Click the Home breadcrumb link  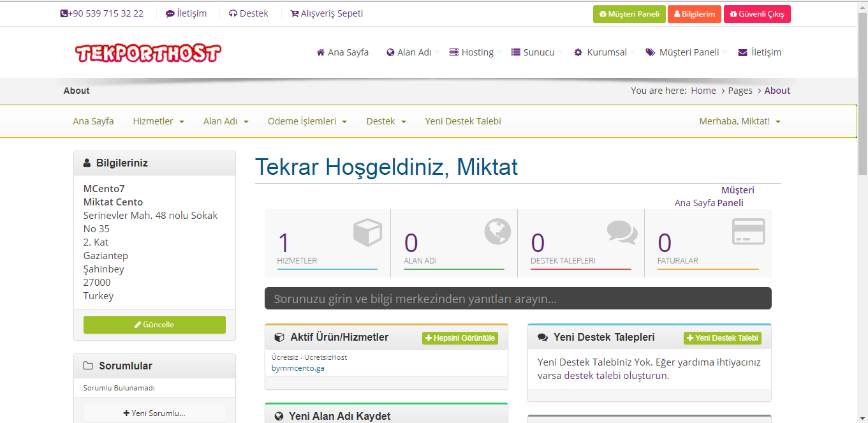click(x=703, y=91)
